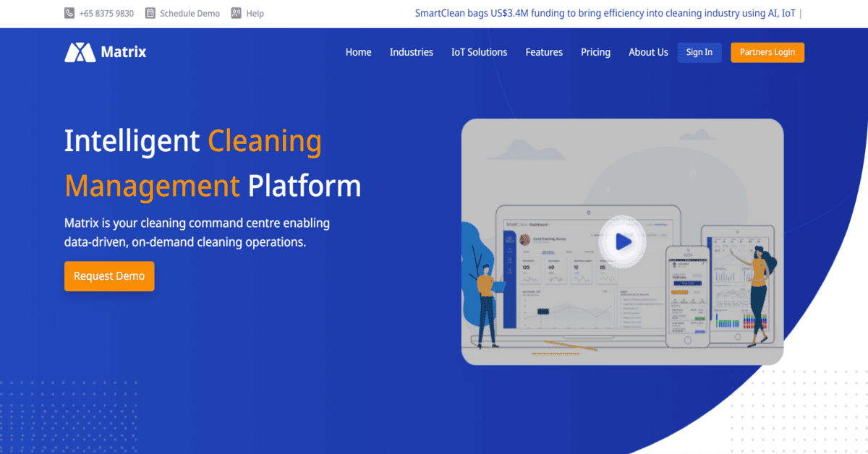
Task: Open the Help link
Action: click(x=255, y=13)
